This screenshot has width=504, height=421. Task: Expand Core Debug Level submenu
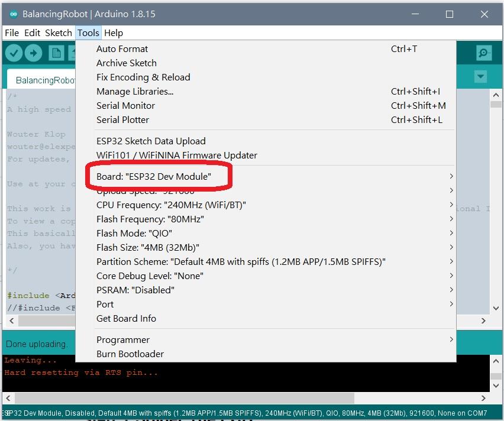tap(266, 276)
